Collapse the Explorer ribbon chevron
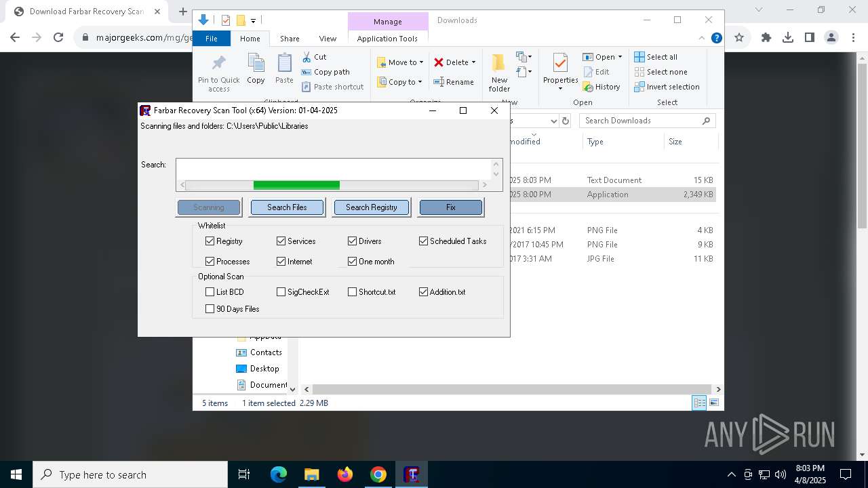 click(x=702, y=38)
